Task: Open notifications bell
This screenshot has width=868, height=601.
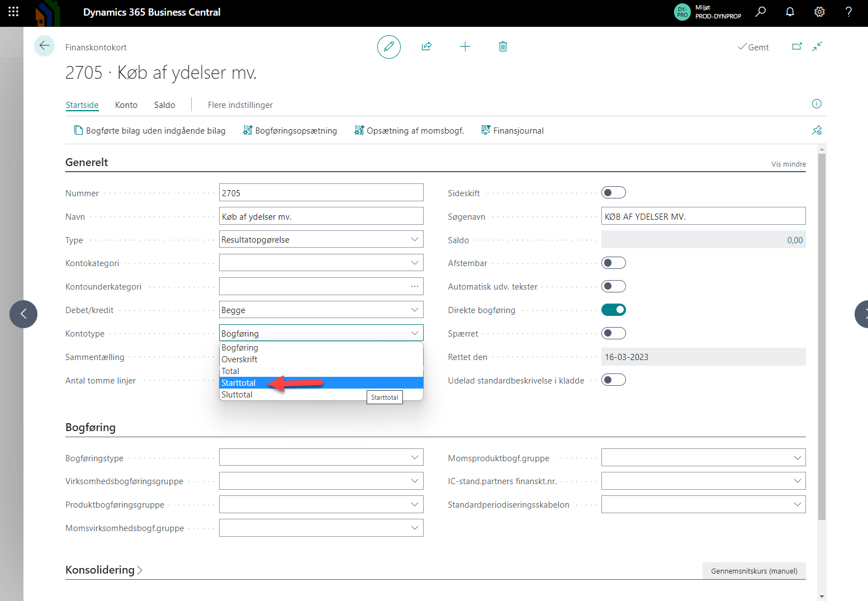Action: click(790, 12)
